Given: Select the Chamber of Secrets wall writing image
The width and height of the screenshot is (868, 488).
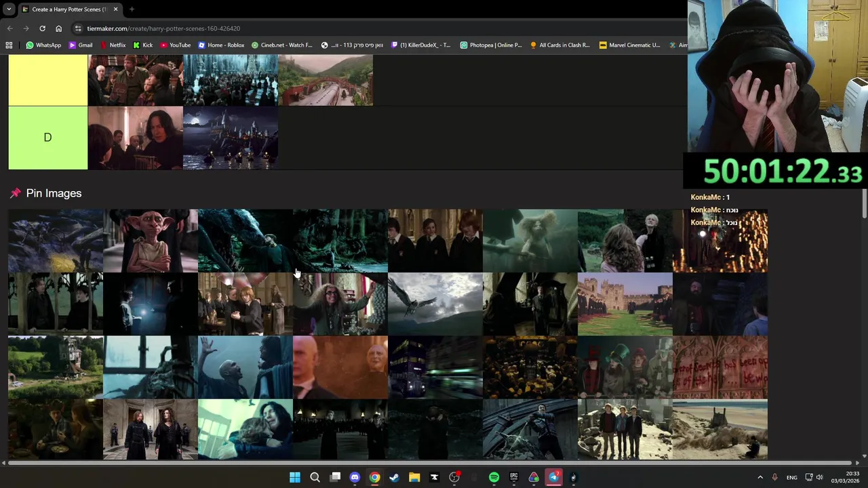Looking at the screenshot, I should [x=720, y=367].
